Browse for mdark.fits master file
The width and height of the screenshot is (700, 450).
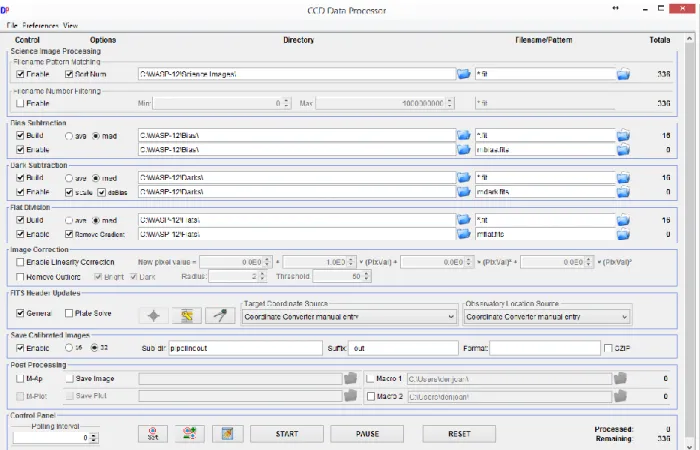click(x=623, y=192)
